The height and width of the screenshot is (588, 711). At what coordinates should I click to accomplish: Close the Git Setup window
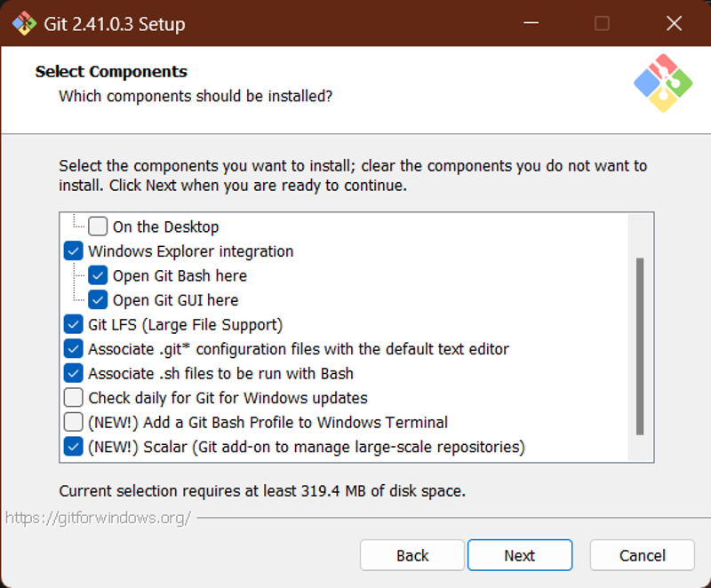[674, 23]
